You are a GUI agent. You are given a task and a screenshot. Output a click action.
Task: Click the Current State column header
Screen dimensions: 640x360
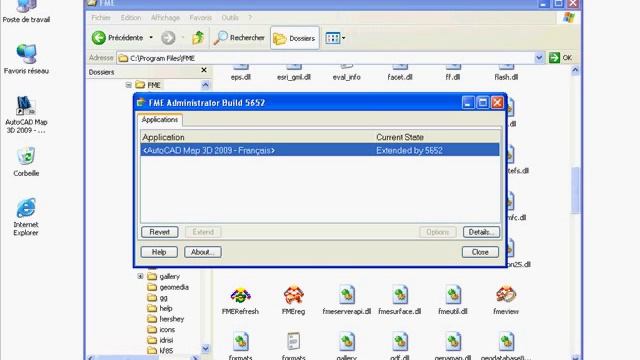[437, 137]
